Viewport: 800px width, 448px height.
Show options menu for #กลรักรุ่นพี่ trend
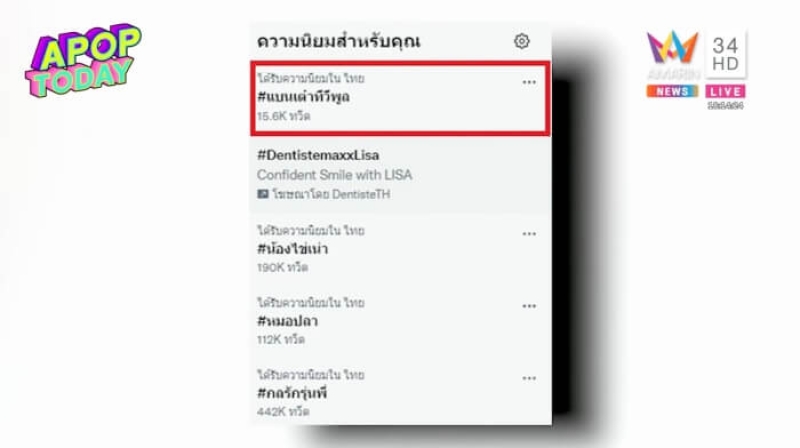pyautogui.click(x=529, y=379)
